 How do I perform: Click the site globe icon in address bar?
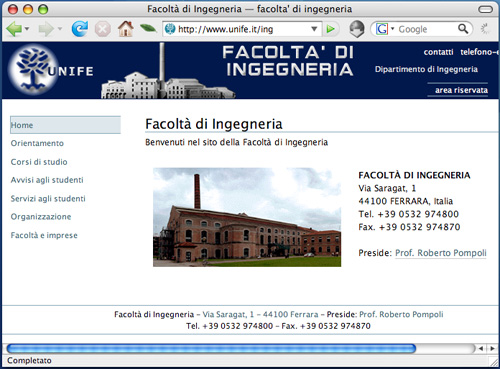[x=170, y=29]
